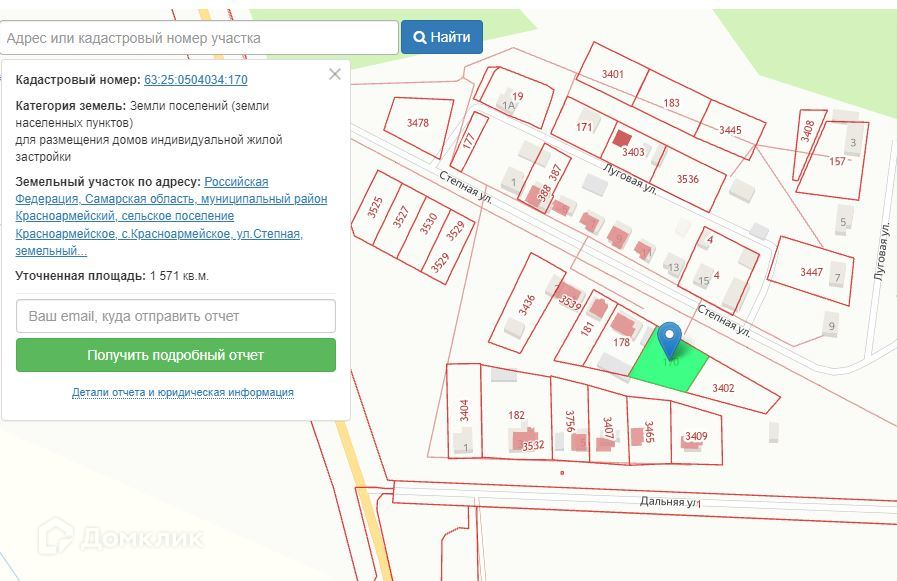Select parcel 3445 on the map
Image resolution: width=897 pixels, height=581 pixels.
(730, 130)
